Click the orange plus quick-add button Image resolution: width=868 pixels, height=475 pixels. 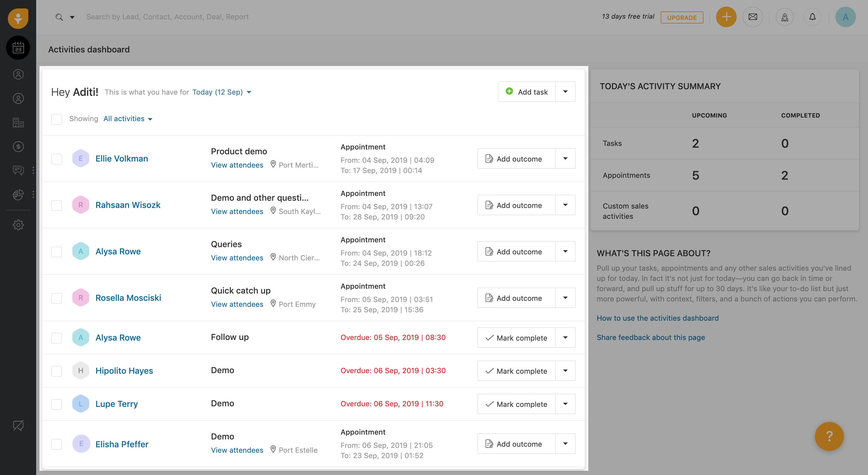tap(726, 17)
